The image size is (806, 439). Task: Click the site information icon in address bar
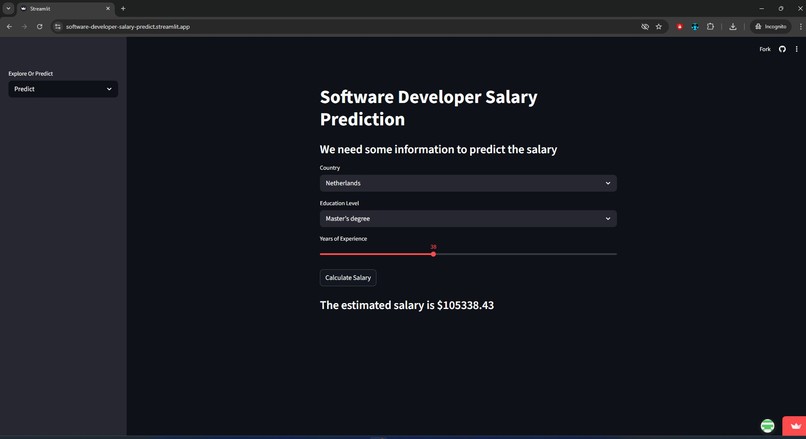[x=58, y=27]
